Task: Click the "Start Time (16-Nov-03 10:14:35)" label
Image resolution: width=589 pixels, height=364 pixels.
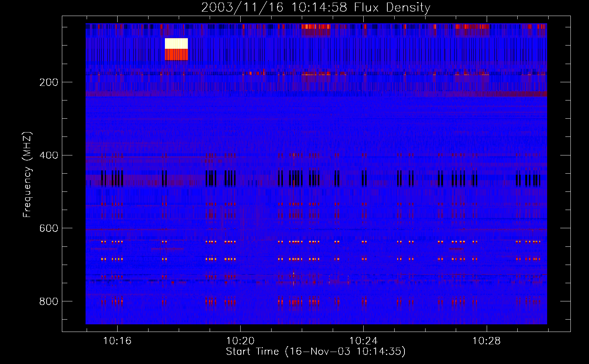Action: [x=316, y=352]
